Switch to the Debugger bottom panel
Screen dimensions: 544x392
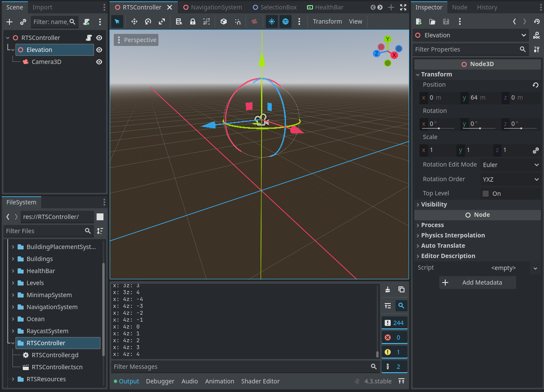(x=160, y=381)
